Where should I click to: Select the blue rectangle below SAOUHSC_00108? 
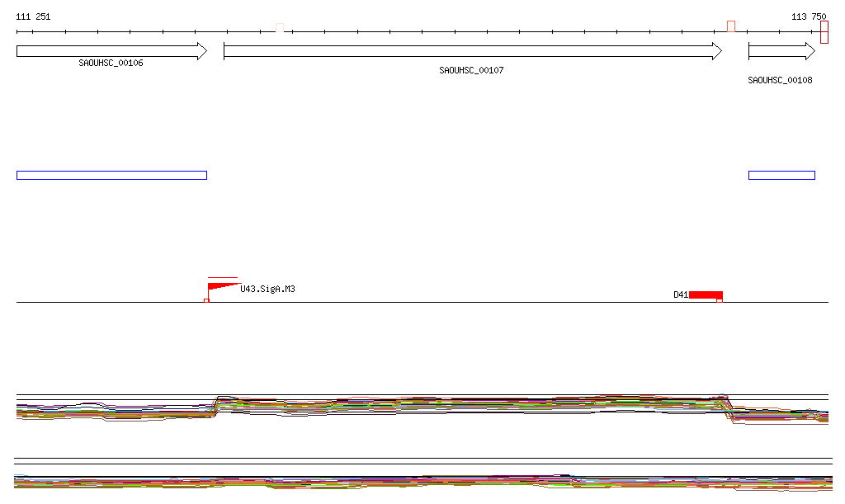pyautogui.click(x=781, y=175)
